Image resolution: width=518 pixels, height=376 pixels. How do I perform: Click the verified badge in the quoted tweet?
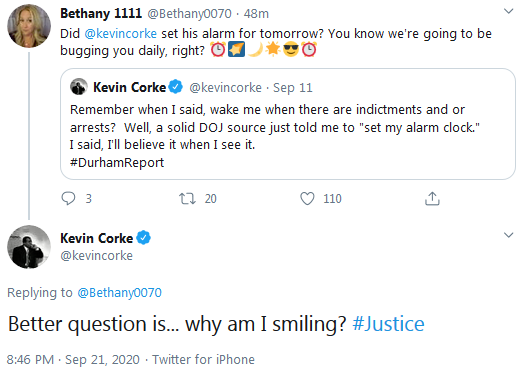coord(176,87)
